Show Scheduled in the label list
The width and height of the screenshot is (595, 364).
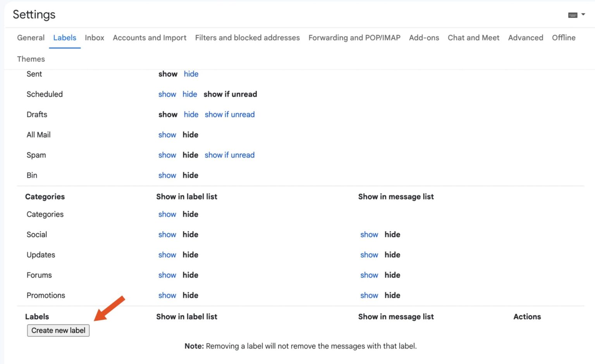tap(167, 94)
